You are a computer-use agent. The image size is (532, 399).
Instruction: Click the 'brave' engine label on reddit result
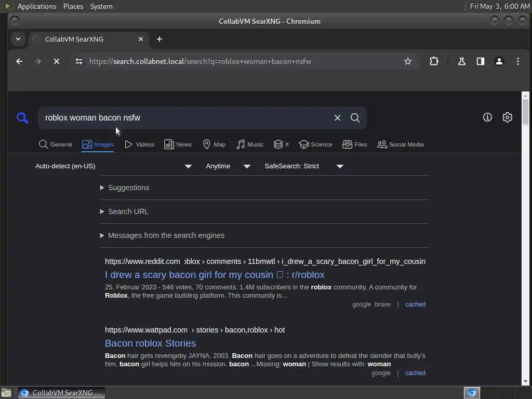[x=382, y=304]
